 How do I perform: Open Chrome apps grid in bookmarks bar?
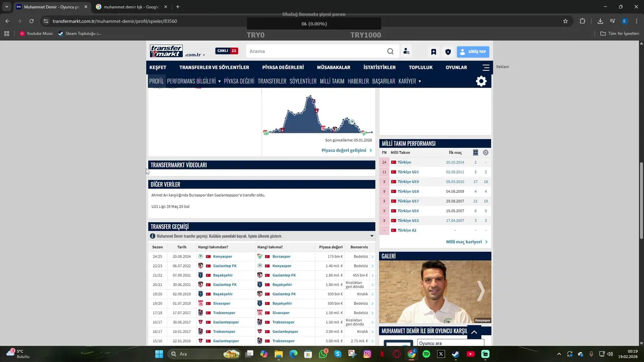7,34
